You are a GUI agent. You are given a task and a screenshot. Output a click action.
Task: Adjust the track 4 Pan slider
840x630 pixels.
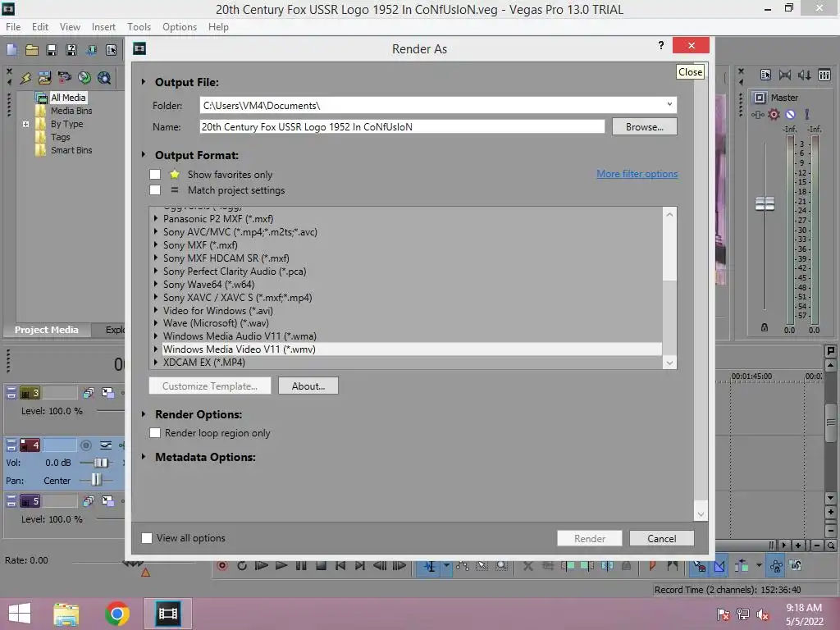[96, 480]
